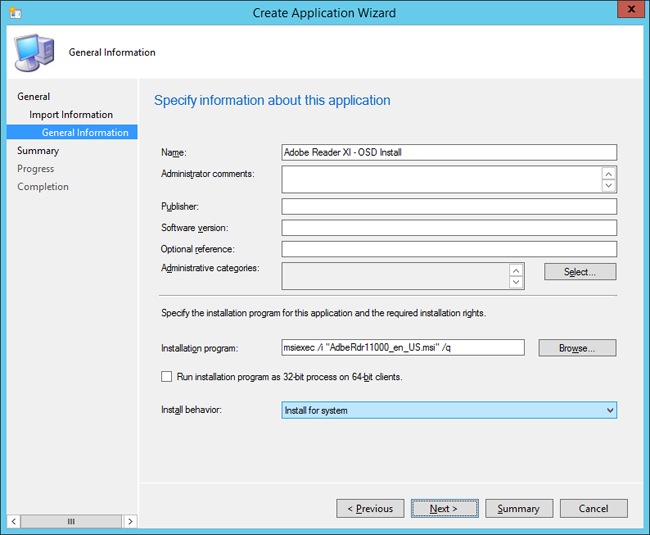Cancel the wizard
The width and height of the screenshot is (650, 535).
593,508
